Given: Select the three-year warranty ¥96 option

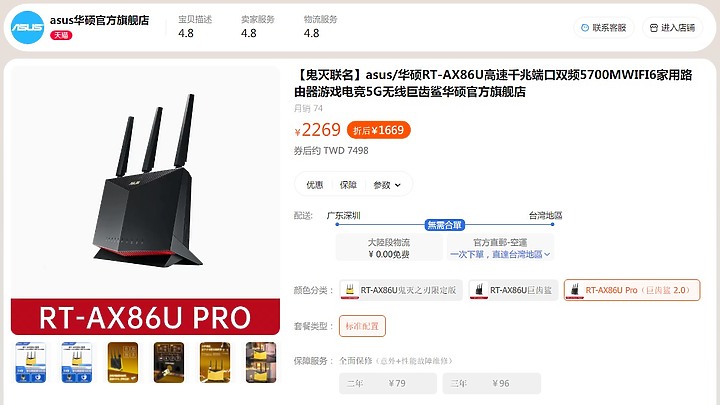Looking at the screenshot, I should [492, 383].
